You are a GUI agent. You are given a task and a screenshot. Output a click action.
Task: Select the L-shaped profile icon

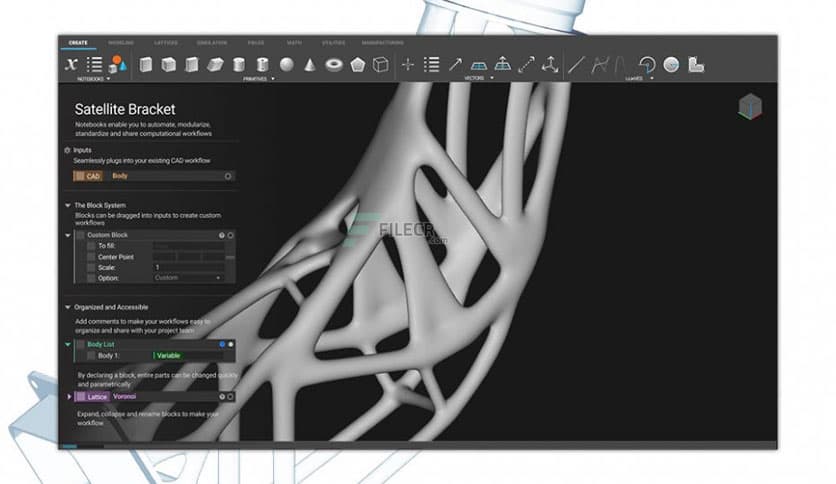696,65
